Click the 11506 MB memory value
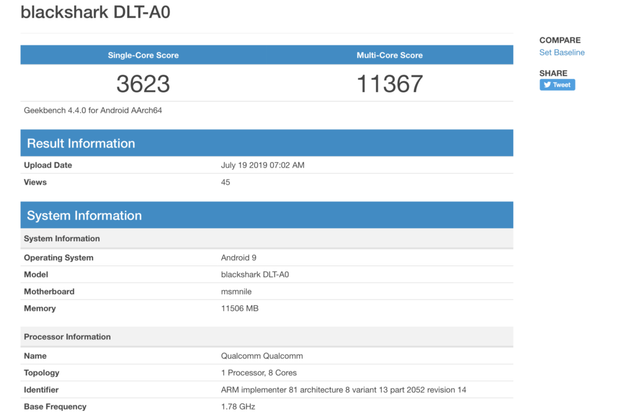Screen dimensions: 640x419 pyautogui.click(x=239, y=308)
